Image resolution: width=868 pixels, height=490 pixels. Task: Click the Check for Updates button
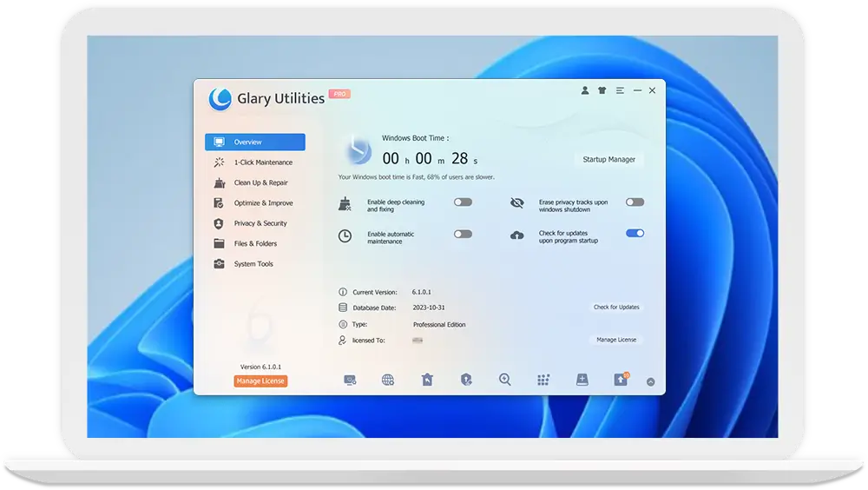point(616,307)
